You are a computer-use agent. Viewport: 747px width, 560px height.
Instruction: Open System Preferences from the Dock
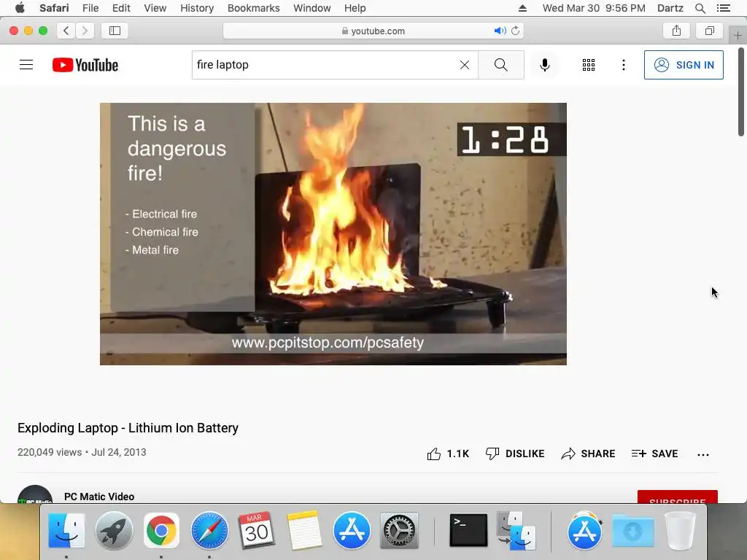pyautogui.click(x=399, y=531)
